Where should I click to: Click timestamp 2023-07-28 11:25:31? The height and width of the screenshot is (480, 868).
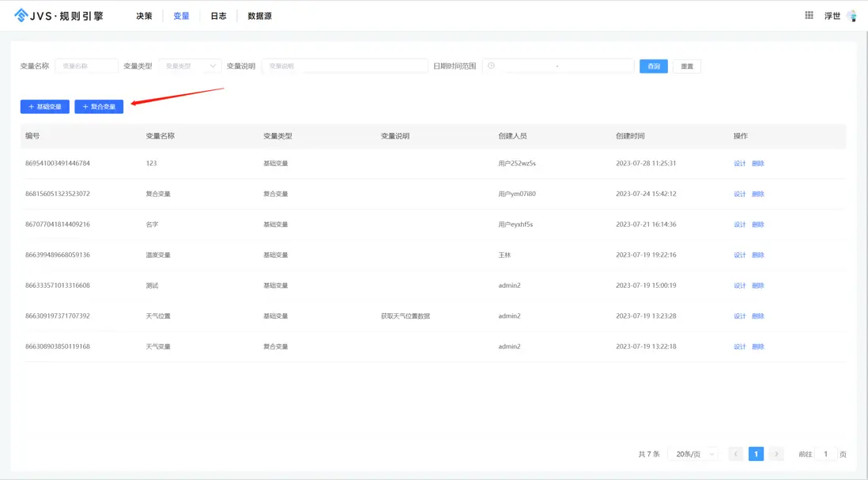point(646,164)
